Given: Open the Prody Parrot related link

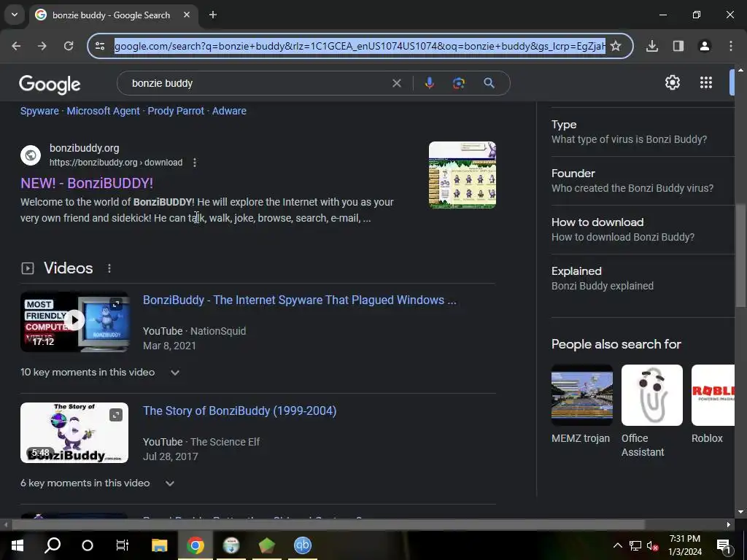Looking at the screenshot, I should point(176,111).
